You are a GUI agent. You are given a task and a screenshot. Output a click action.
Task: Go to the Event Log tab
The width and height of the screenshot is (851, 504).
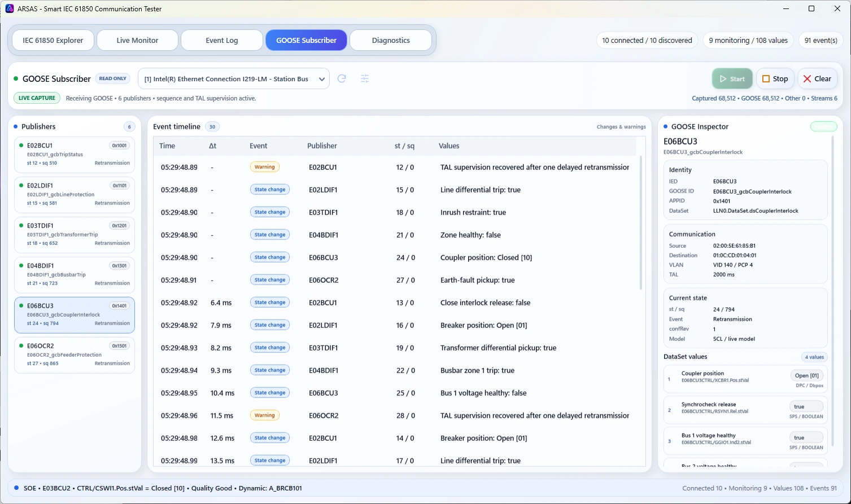click(x=222, y=40)
